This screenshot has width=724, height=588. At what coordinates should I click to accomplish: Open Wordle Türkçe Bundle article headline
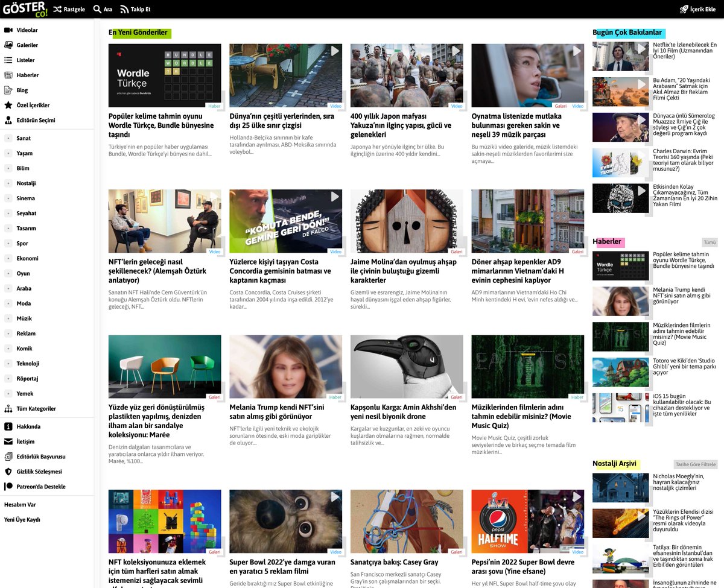[x=161, y=125]
